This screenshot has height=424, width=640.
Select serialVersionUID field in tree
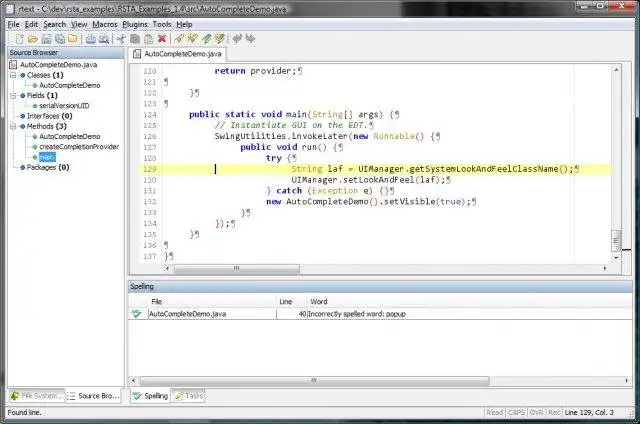point(64,106)
